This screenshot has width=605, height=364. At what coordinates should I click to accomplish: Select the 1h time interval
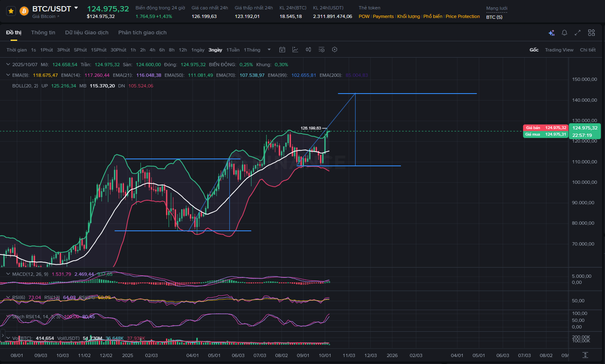pos(133,50)
